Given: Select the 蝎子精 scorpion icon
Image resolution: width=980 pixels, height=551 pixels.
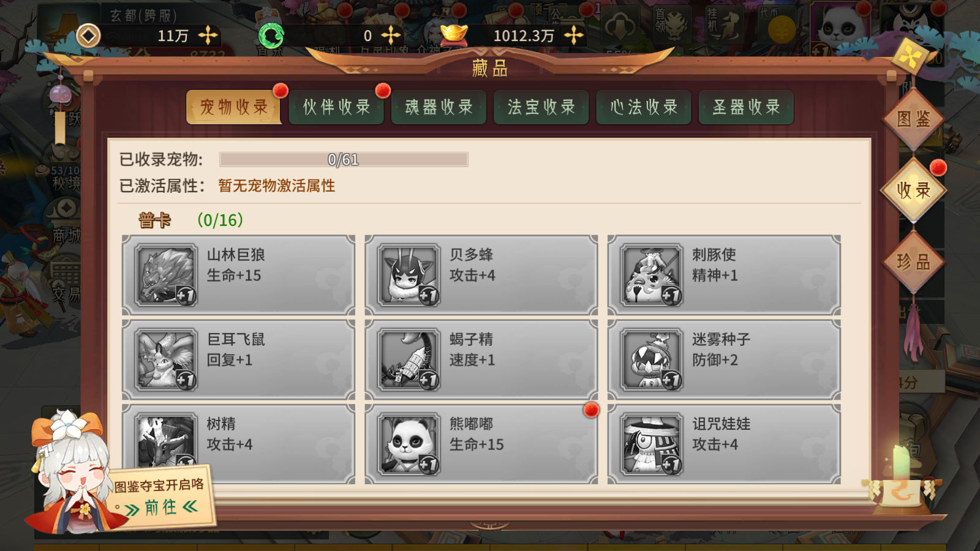Looking at the screenshot, I should [409, 360].
